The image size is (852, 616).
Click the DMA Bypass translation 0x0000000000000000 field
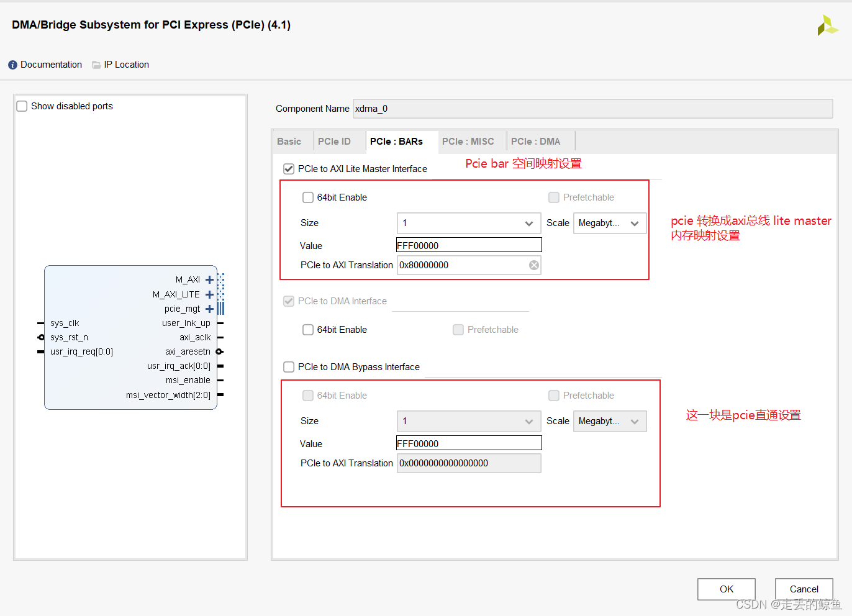tap(469, 463)
